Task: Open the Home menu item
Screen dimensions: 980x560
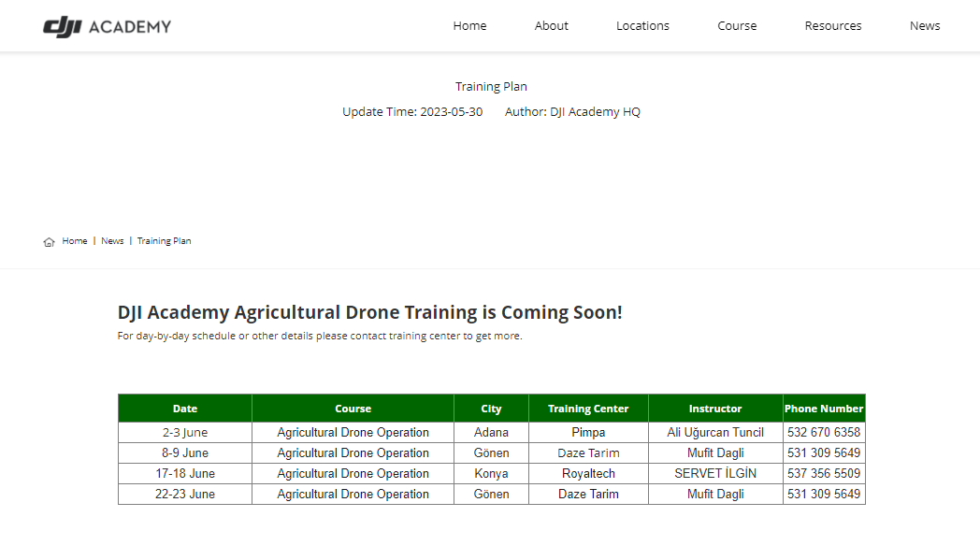Action: (470, 25)
